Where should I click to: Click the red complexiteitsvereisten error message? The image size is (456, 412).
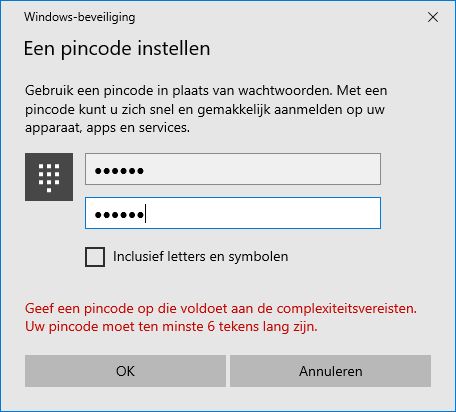tap(221, 308)
